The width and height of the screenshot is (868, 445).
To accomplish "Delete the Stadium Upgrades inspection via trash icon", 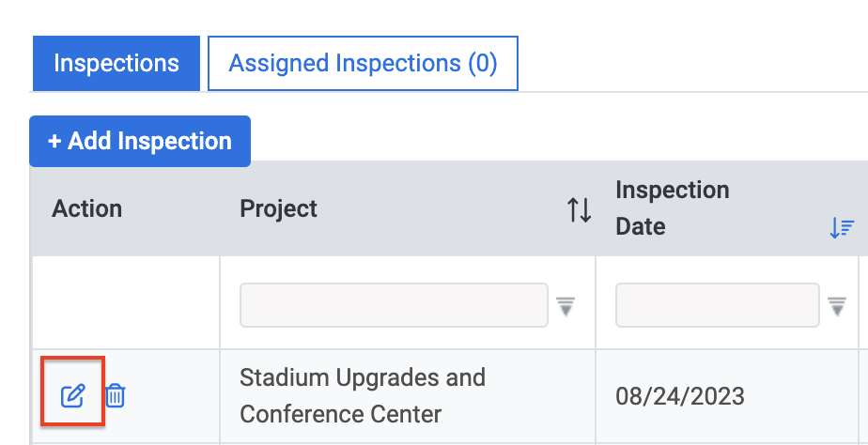I will coord(116,396).
